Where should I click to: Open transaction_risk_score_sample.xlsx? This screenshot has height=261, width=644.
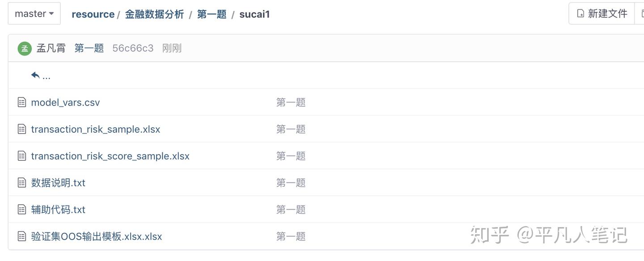pyautogui.click(x=110, y=156)
